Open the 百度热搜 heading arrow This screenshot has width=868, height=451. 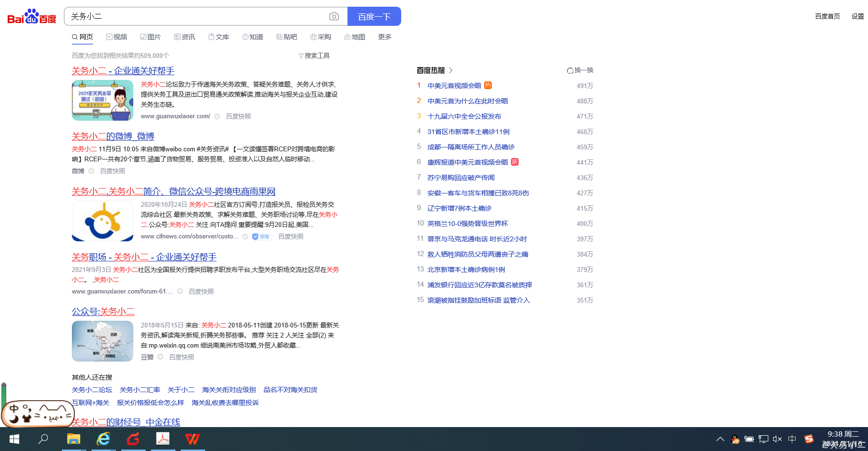(451, 70)
